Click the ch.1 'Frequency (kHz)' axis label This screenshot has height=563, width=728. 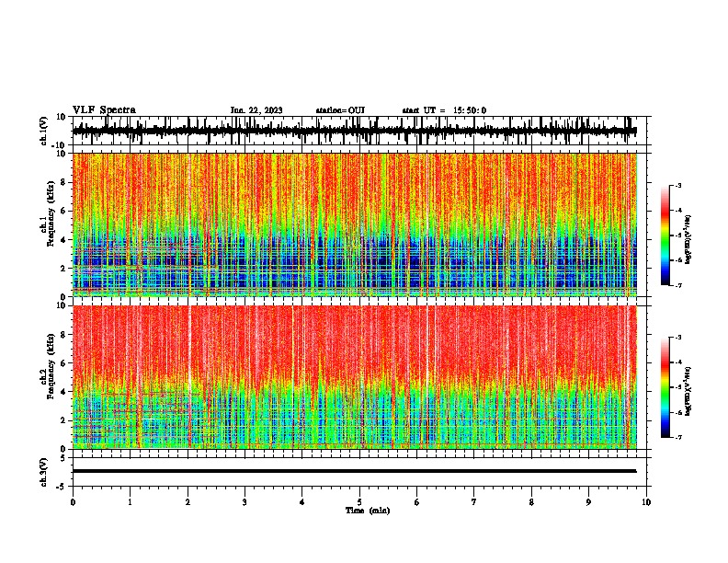tap(51, 213)
